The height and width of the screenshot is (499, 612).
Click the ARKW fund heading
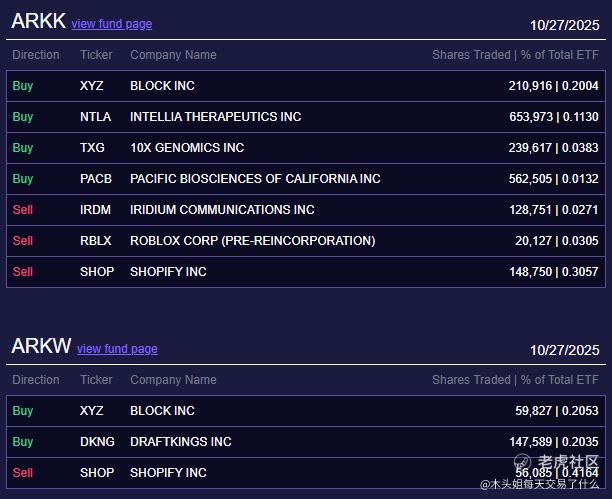point(41,346)
